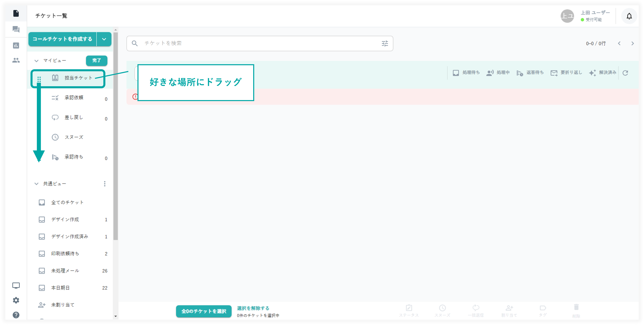
Task: Select the 承認依頼 view
Action: [x=74, y=97]
